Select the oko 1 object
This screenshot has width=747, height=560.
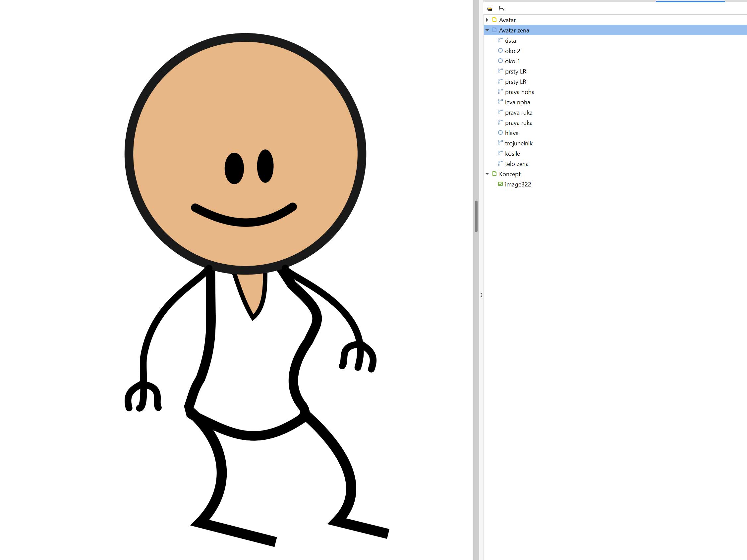[x=512, y=61]
